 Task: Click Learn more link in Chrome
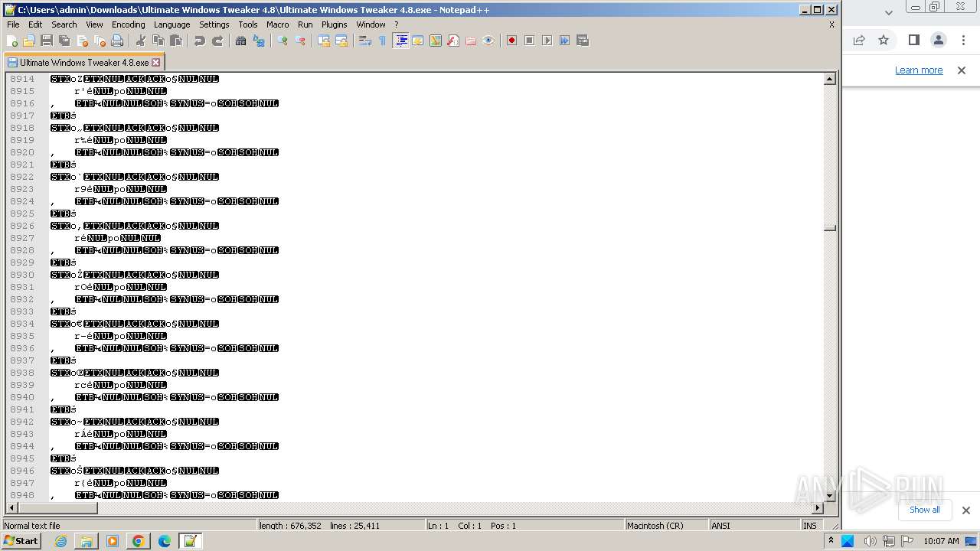click(x=919, y=70)
